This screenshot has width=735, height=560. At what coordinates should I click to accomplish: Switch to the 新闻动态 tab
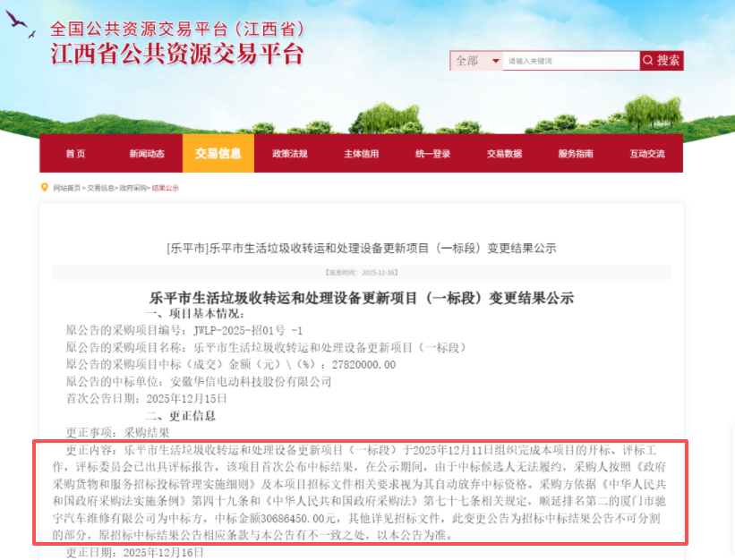(146, 154)
